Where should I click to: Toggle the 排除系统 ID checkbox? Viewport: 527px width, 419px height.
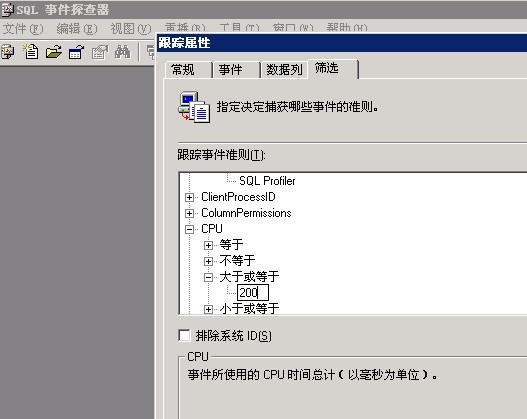(185, 335)
